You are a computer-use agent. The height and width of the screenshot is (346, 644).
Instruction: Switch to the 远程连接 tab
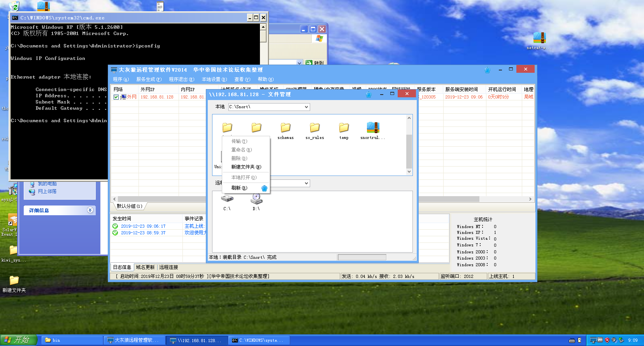(x=168, y=267)
